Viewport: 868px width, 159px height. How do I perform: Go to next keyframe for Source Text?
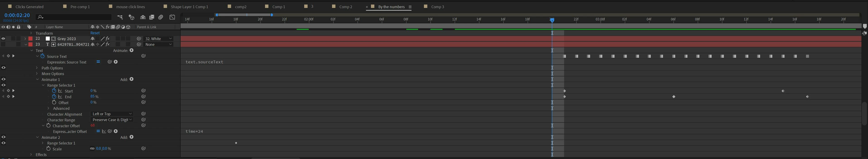pyautogui.click(x=14, y=56)
